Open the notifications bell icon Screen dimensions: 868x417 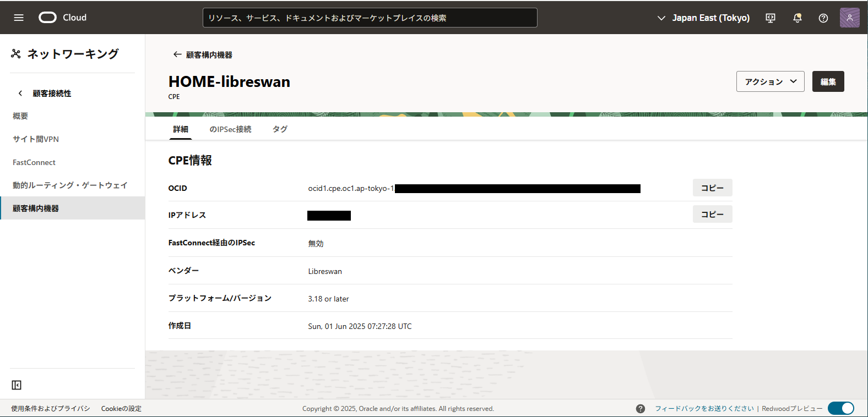click(797, 18)
